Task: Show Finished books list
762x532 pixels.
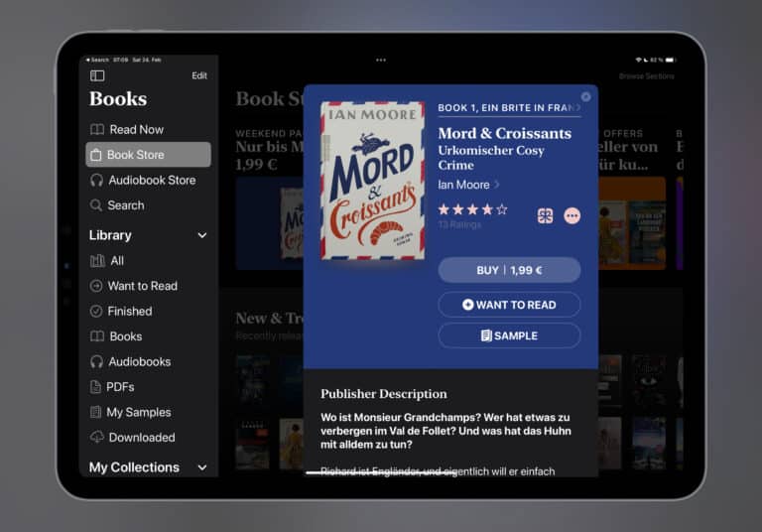Action: coord(129,311)
